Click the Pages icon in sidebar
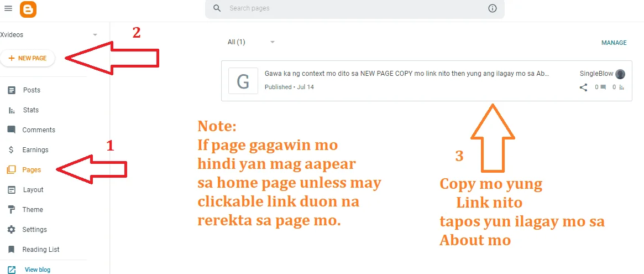The image size is (644, 274). click(x=11, y=169)
